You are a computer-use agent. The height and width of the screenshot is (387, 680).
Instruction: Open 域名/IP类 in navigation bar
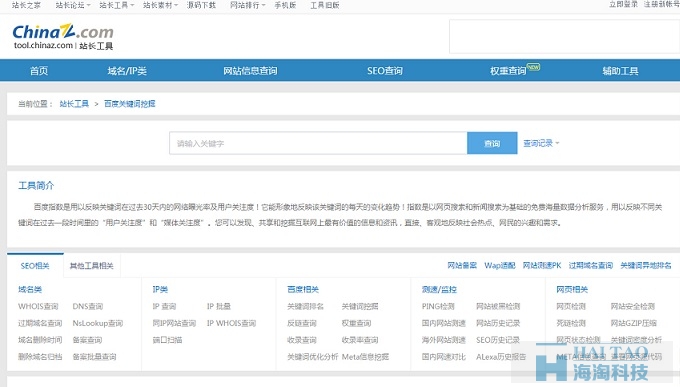(127, 71)
